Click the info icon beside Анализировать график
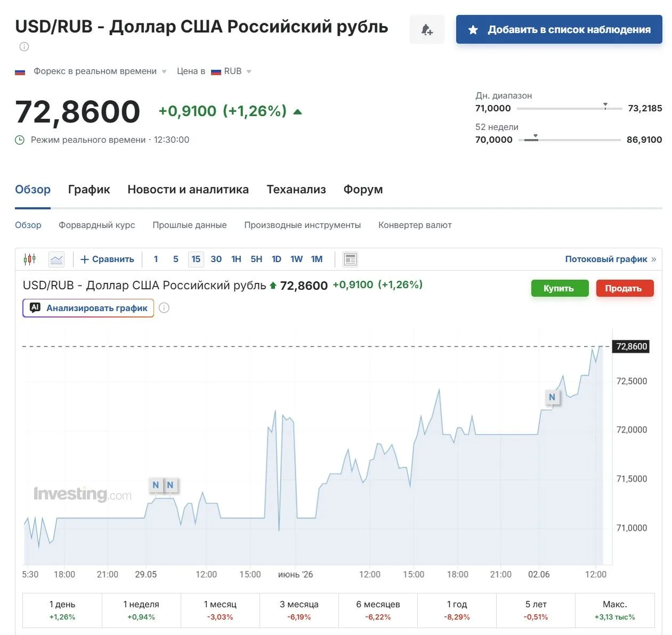672x635 pixels. (164, 308)
